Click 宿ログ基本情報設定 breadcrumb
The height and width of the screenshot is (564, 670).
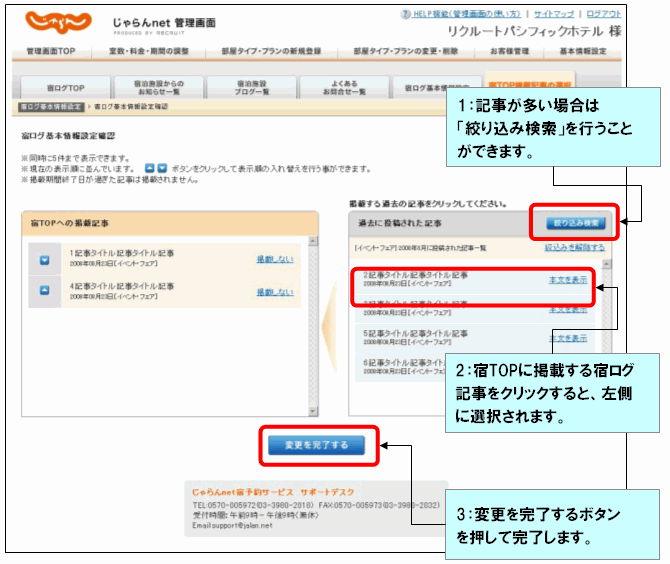(51, 106)
